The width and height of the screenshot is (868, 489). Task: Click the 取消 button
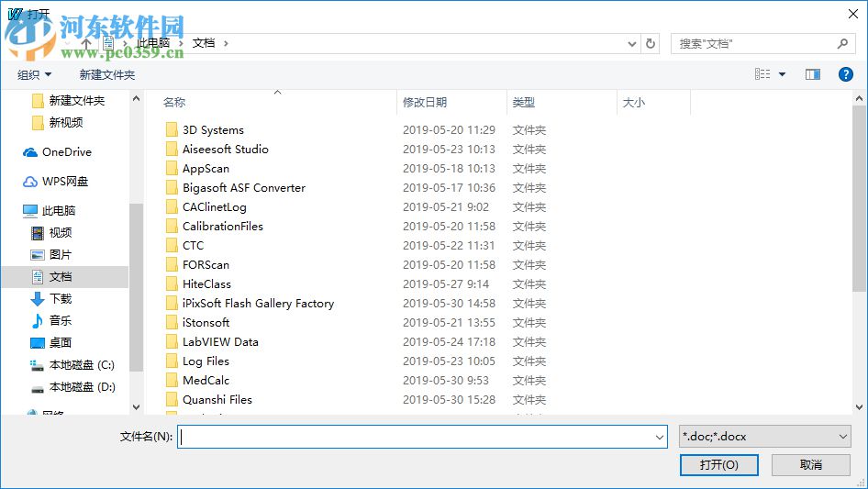tap(810, 464)
